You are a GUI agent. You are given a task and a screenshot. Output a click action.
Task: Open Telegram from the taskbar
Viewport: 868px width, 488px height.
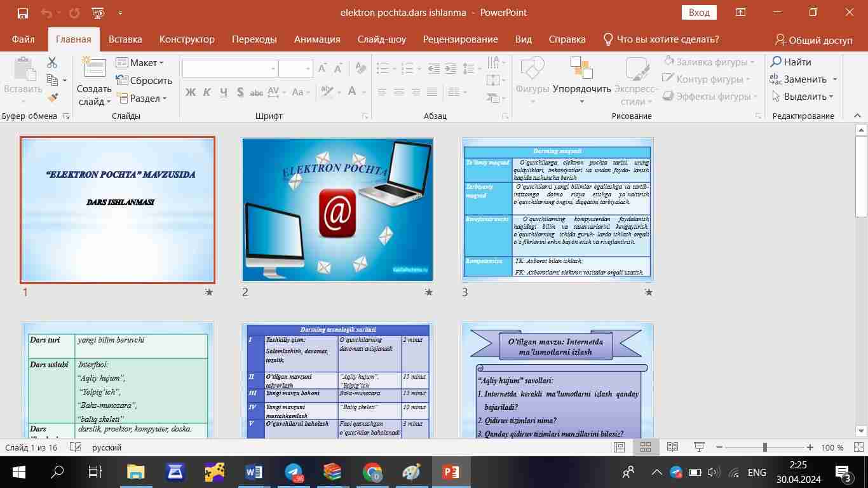click(293, 472)
